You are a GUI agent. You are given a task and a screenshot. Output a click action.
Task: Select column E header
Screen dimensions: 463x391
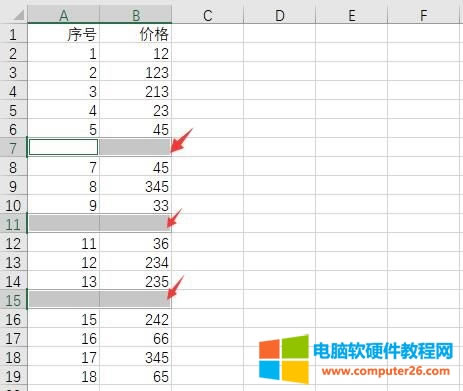pos(352,15)
